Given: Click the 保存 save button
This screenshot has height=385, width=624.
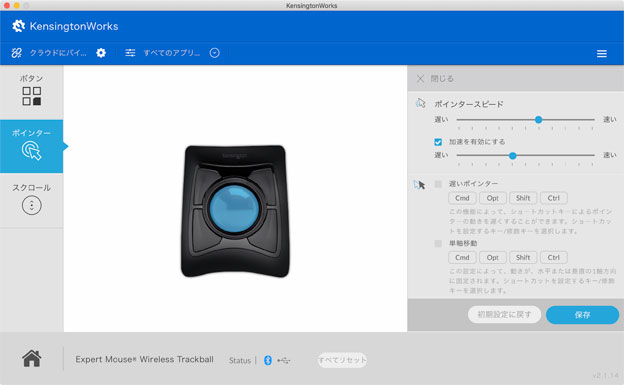Looking at the screenshot, I should (x=582, y=315).
